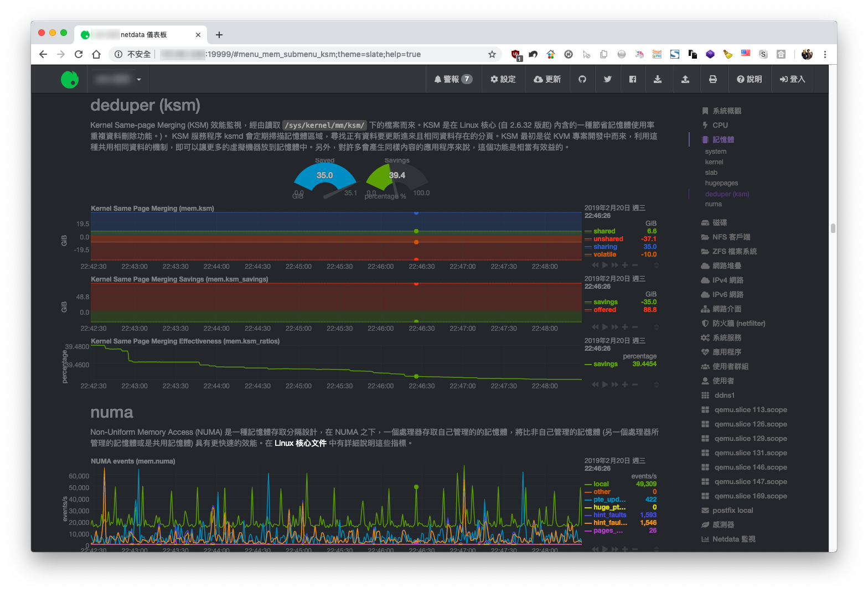Click the upload/import snapshot icon
The height and width of the screenshot is (593, 868).
[x=685, y=79]
